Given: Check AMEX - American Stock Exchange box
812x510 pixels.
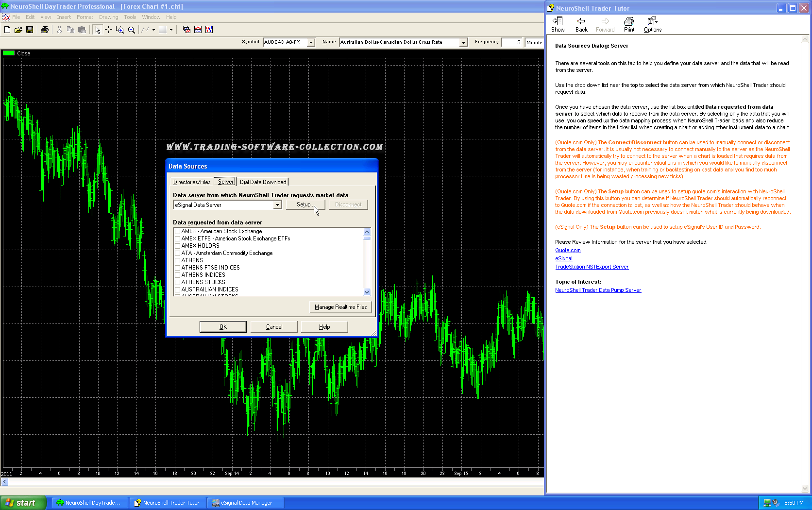Looking at the screenshot, I should (x=177, y=232).
